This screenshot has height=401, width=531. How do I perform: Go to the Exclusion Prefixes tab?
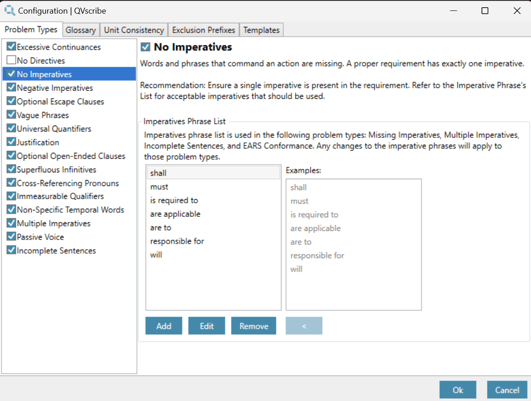tap(204, 30)
